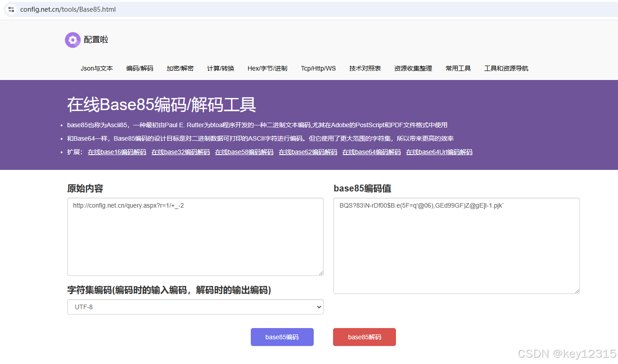Image resolution: width=618 pixels, height=364 pixels.
Task: Open the 常用工具 menu
Action: [x=458, y=68]
